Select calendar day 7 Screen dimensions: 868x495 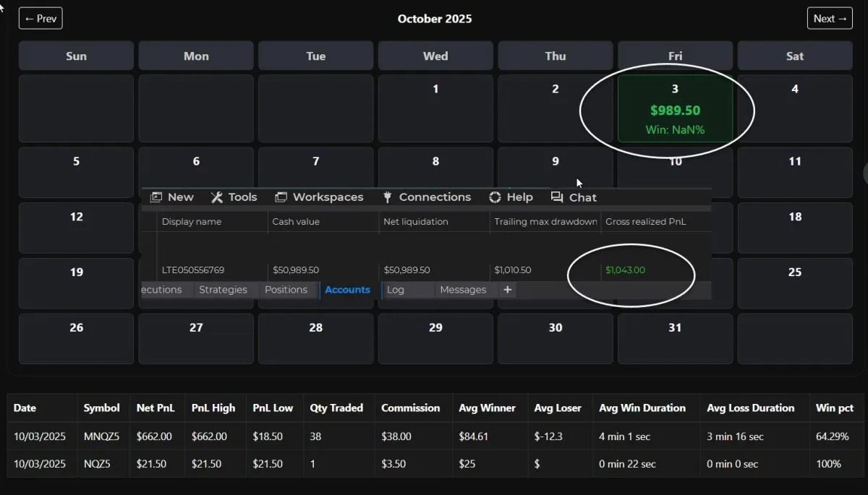pyautogui.click(x=315, y=168)
